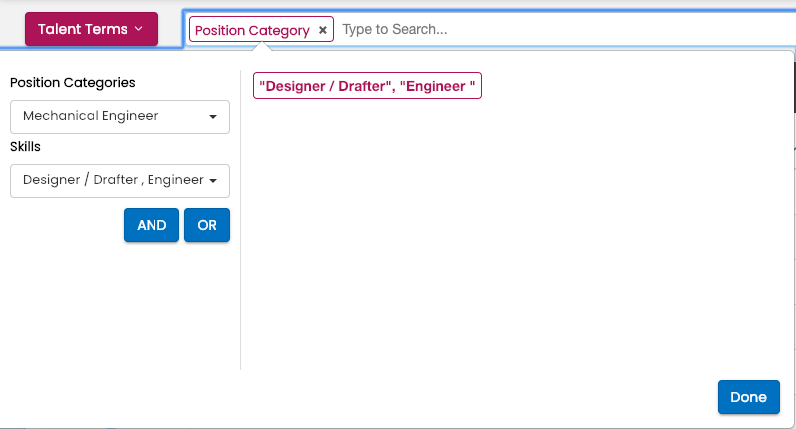Click the Skills label
The image size is (796, 429).
[x=26, y=146]
